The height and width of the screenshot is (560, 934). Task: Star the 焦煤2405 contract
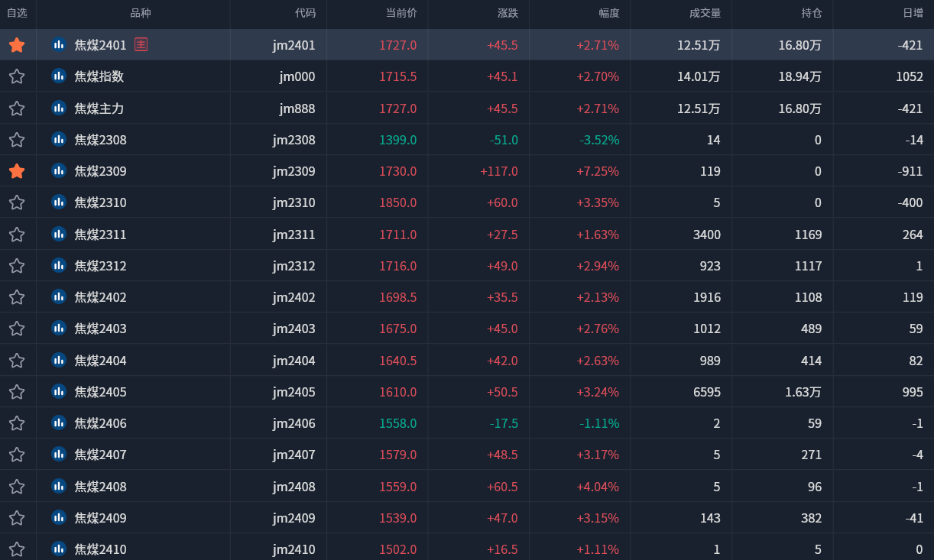point(17,392)
